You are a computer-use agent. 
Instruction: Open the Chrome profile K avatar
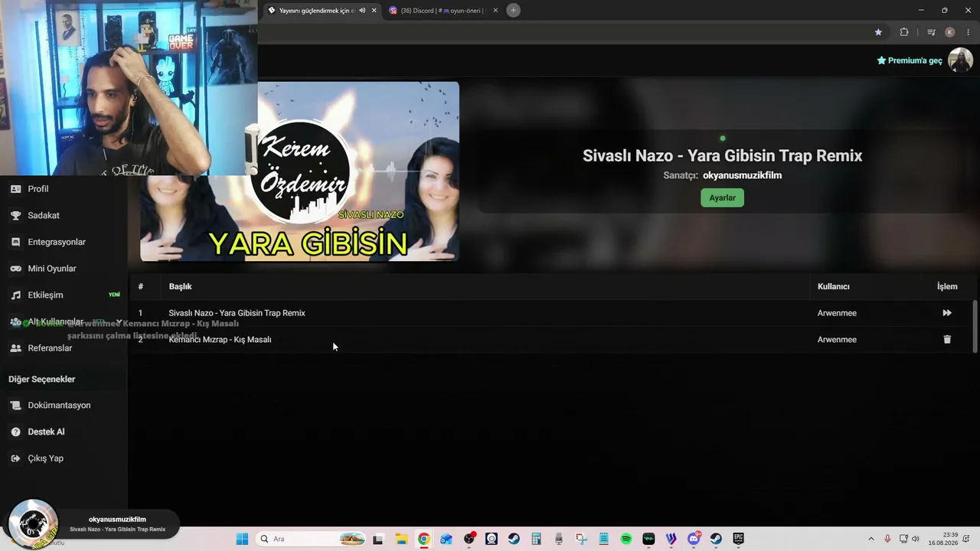click(x=950, y=32)
